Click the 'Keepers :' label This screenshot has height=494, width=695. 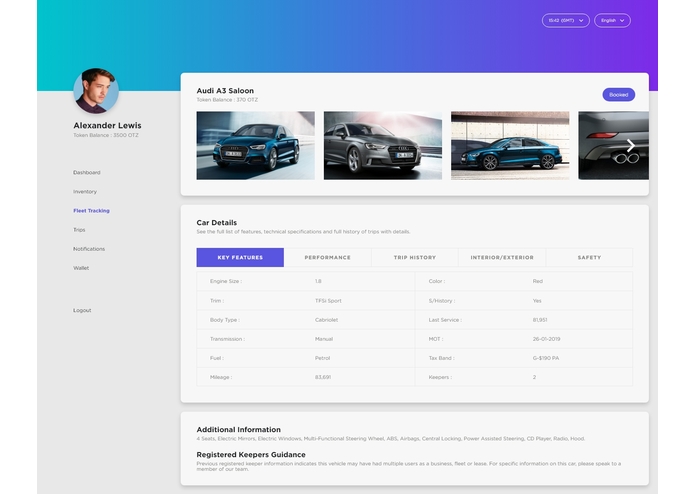(x=440, y=377)
